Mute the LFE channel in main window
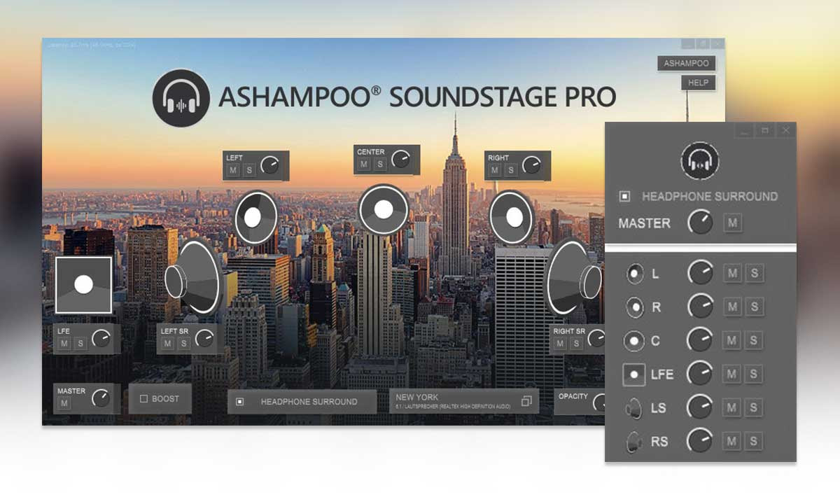The image size is (840, 504). tap(64, 343)
